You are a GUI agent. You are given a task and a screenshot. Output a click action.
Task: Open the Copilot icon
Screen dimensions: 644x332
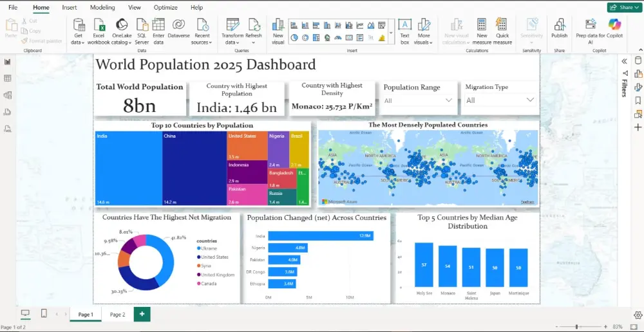pos(615,24)
